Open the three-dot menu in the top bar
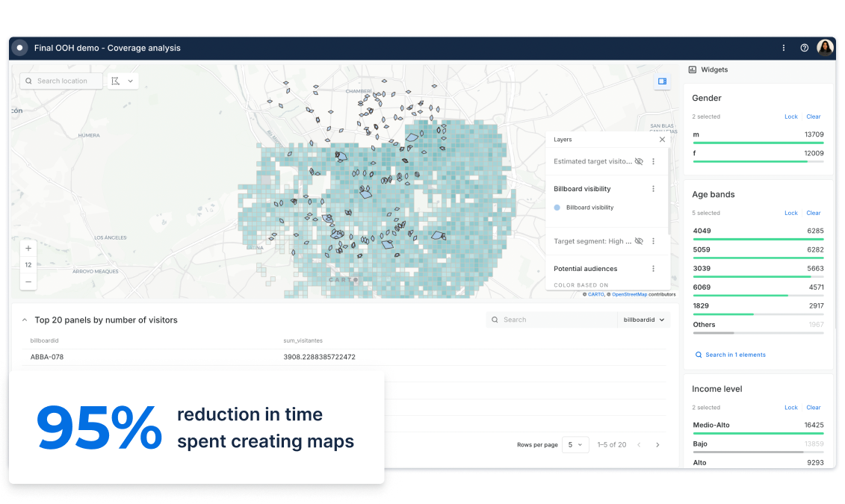Screen dimensions: 845x504 (x=783, y=47)
